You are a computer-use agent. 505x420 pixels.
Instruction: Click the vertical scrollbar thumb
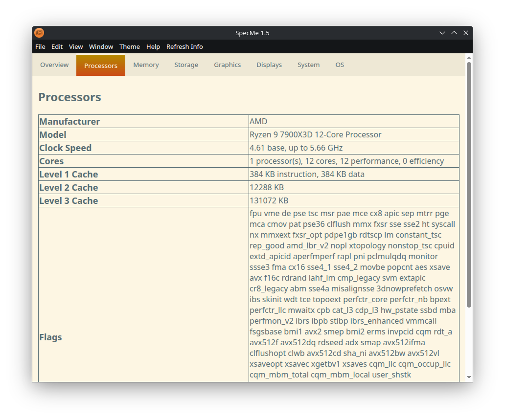click(469, 186)
